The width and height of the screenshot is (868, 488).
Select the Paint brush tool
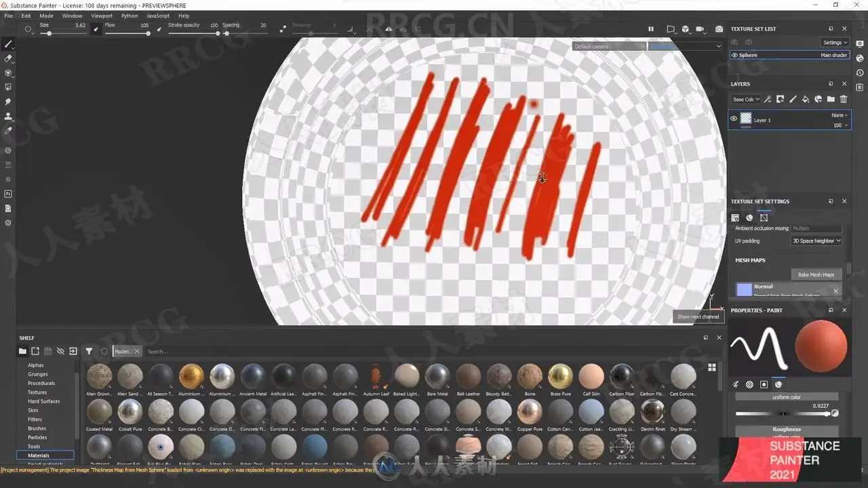tap(8, 44)
